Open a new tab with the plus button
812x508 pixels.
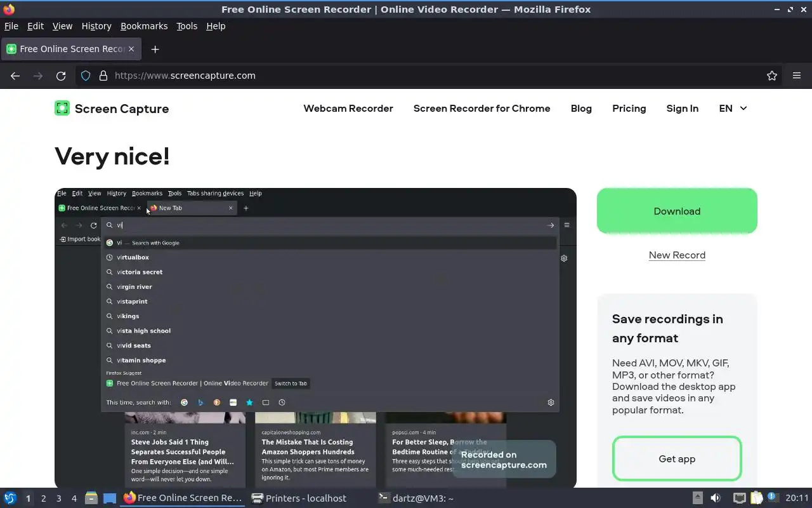(x=155, y=49)
